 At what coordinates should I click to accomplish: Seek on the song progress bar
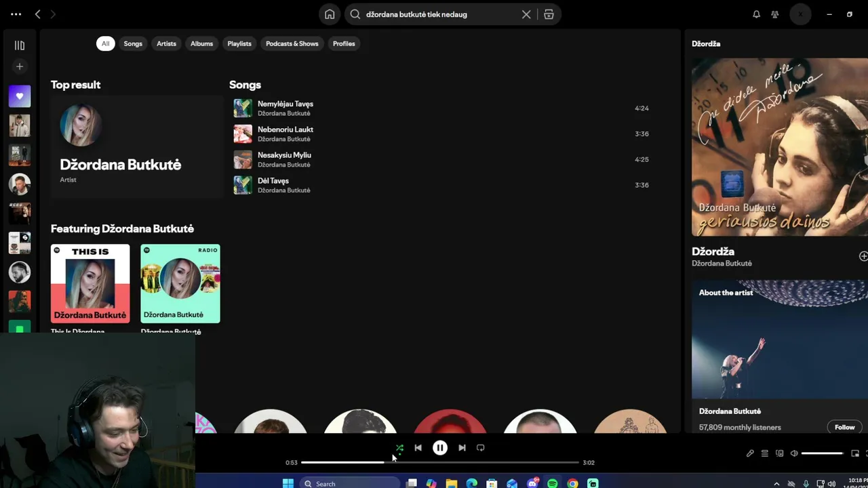coord(440,462)
